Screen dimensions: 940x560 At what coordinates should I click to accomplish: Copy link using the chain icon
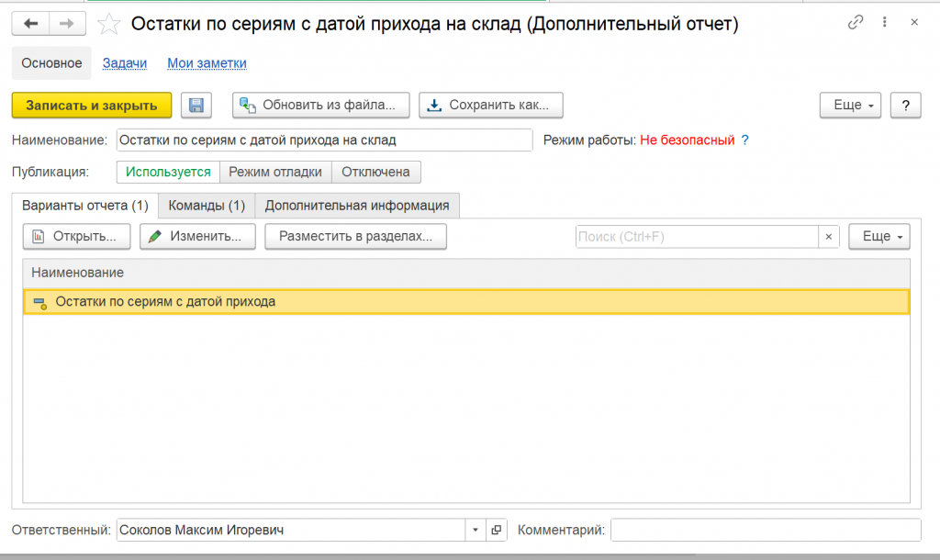pos(856,22)
